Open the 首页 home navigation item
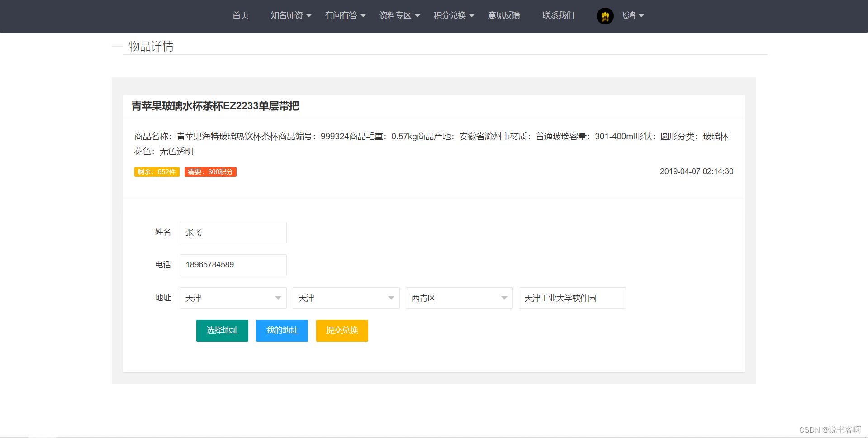Image resolution: width=868 pixels, height=438 pixels. pos(240,15)
